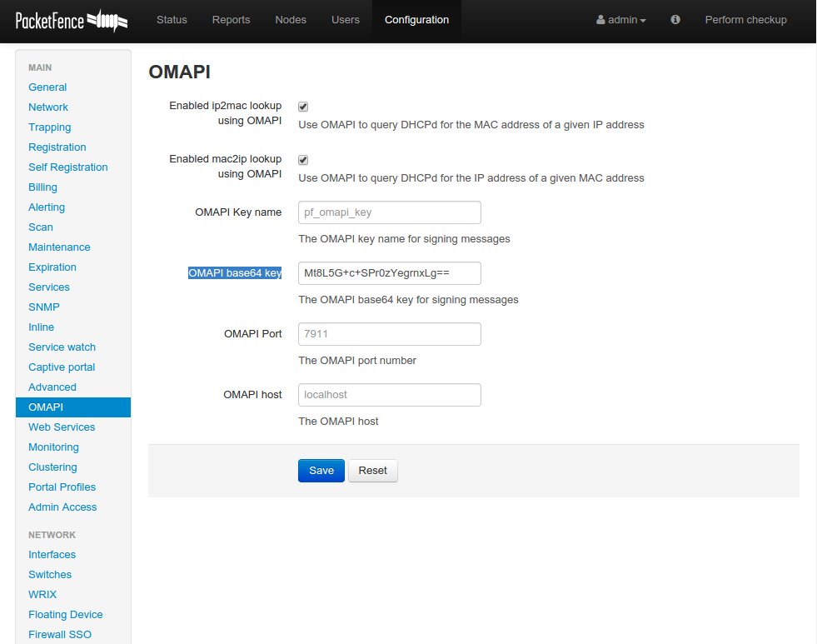Open Switches under Network section
This screenshot has width=817, height=644.
[50, 575]
